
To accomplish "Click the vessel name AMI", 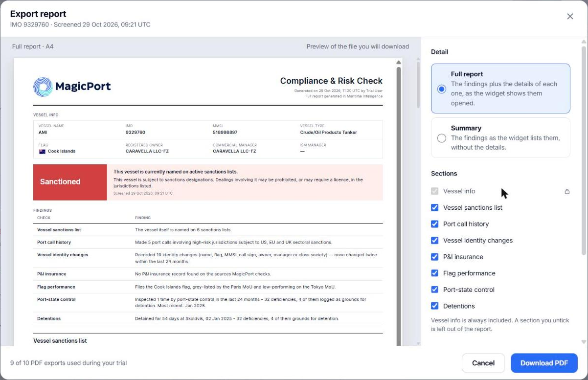I will coord(43,133).
